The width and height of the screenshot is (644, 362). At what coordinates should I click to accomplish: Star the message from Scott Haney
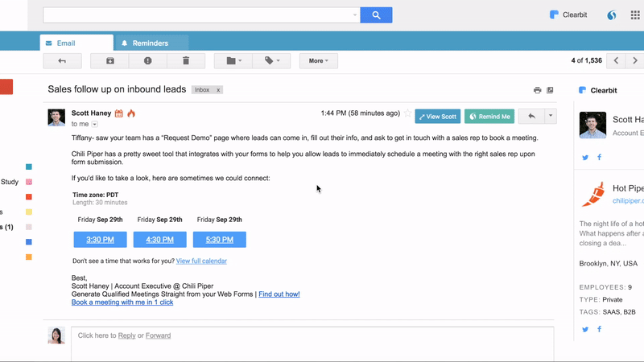coord(407,113)
